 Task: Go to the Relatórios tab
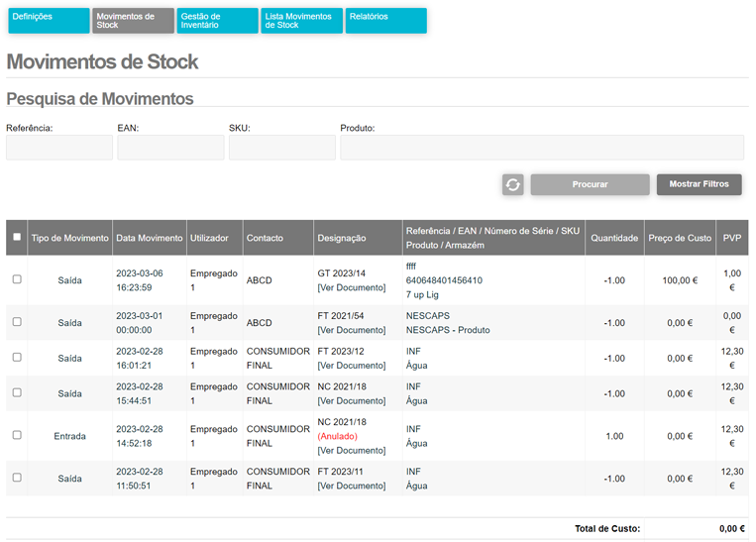click(386, 21)
